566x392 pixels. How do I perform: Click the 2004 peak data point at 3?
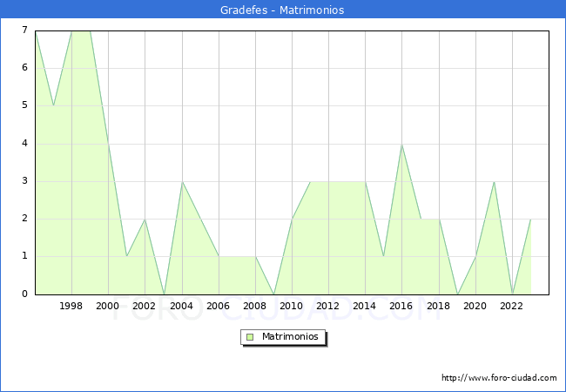[182, 182]
